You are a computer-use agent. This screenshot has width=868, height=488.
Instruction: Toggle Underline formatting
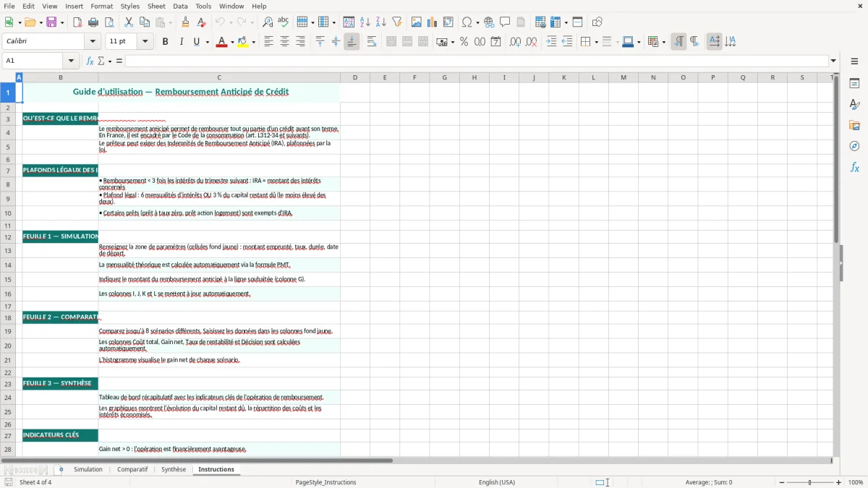196,42
